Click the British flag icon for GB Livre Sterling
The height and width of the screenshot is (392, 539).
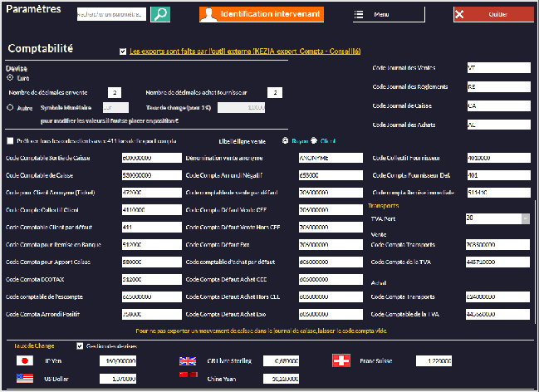coord(189,360)
